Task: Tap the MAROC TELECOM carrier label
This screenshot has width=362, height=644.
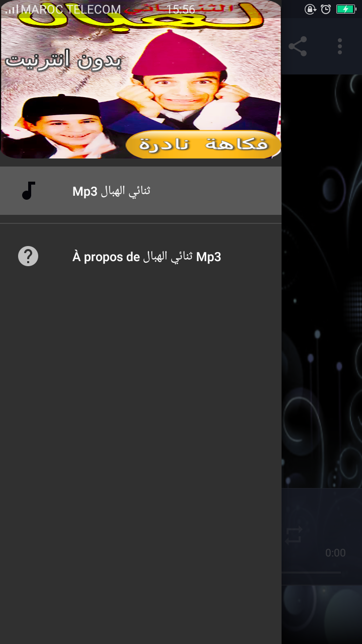Action: pos(71,9)
